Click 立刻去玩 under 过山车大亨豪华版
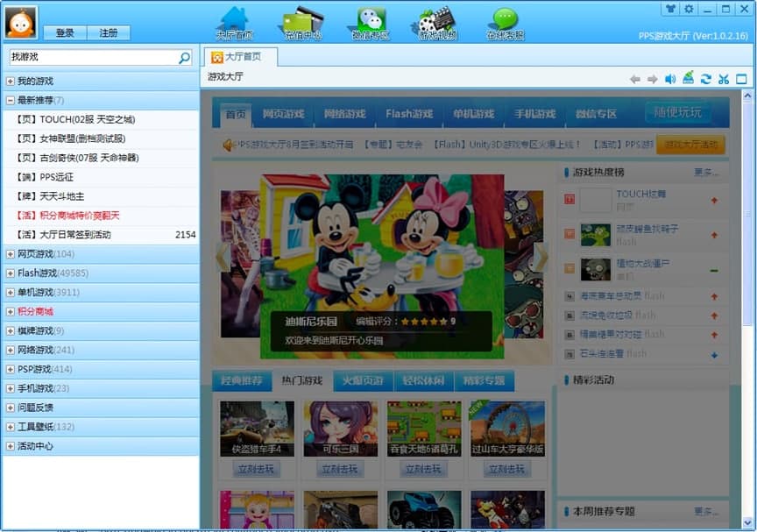Viewport: 757px width, 532px height. coord(507,469)
